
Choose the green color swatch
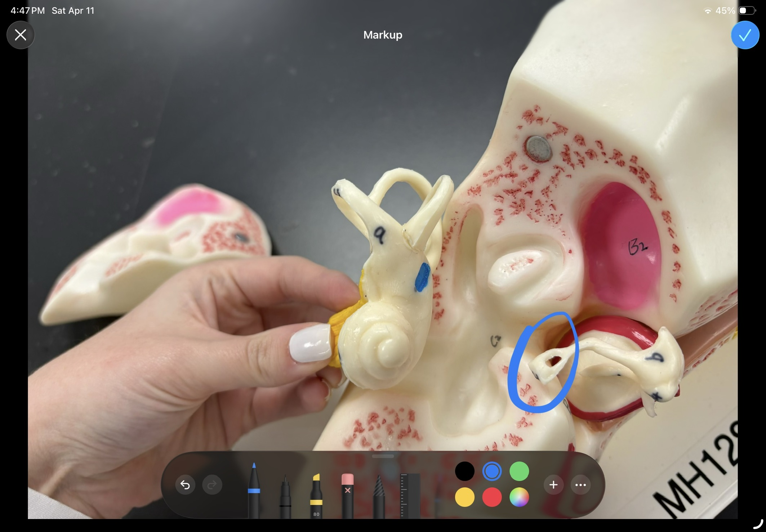point(519,471)
